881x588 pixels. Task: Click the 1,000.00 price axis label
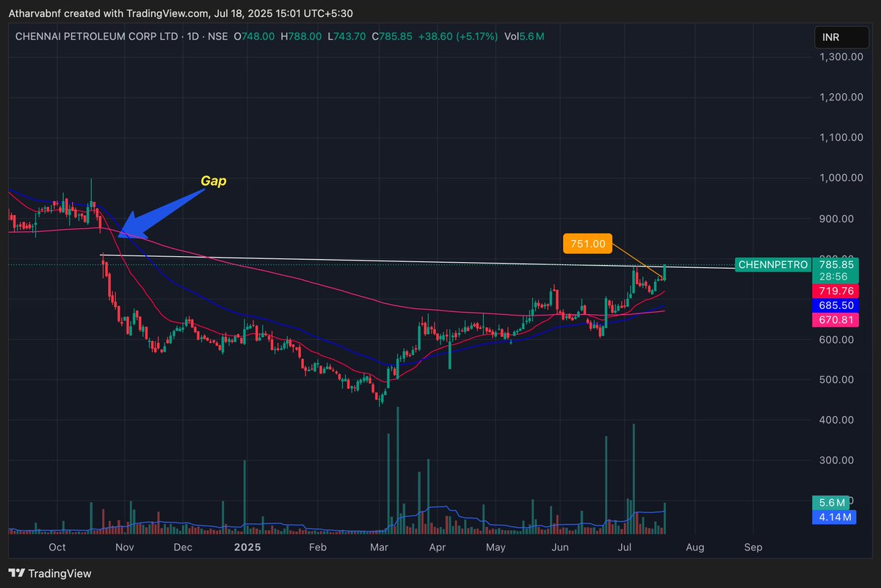pyautogui.click(x=841, y=178)
